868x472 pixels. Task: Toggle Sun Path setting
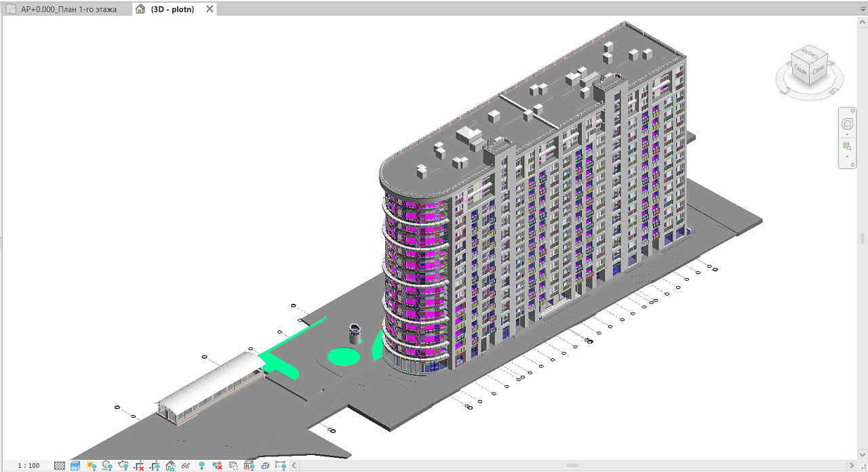pyautogui.click(x=91, y=466)
